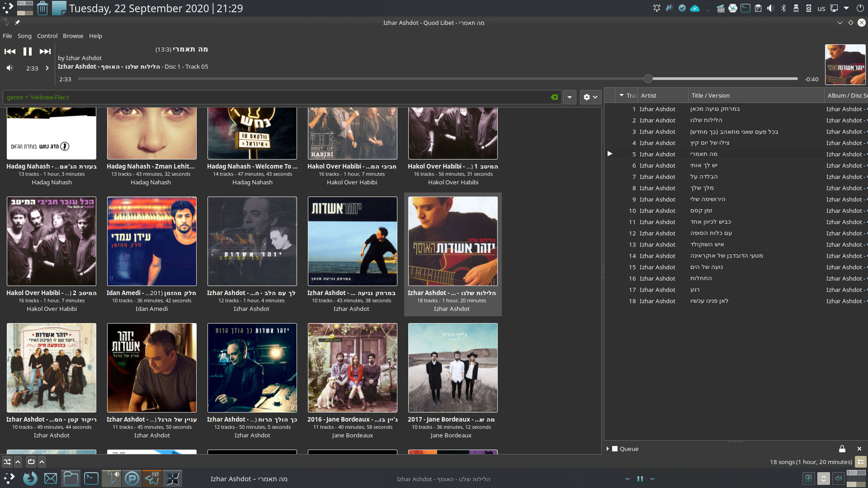Viewport: 868px width, 488px height.
Task: Switch to Quod Libet taskbar entry
Action: pyautogui.click(x=111, y=479)
